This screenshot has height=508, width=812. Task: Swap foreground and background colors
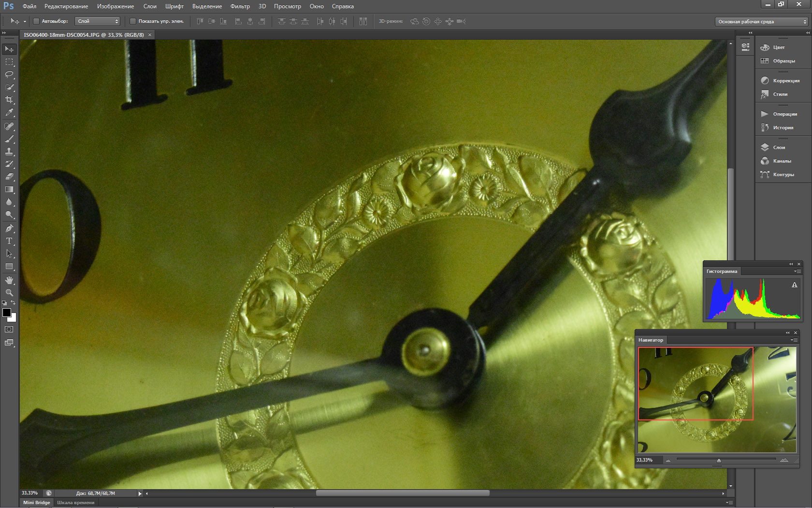[x=14, y=303]
